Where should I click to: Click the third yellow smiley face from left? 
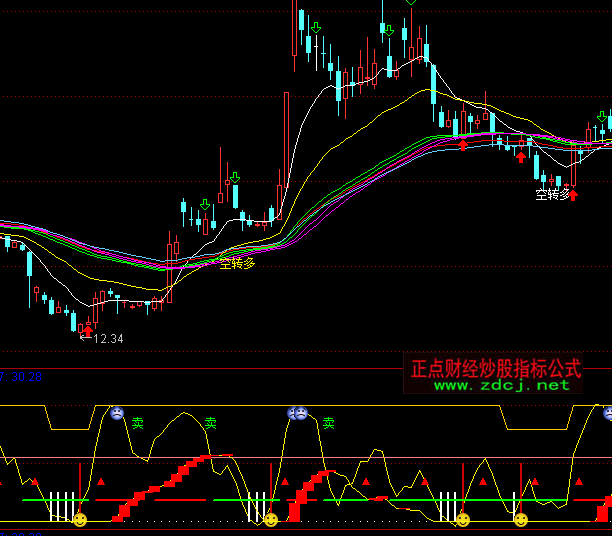(x=462, y=519)
